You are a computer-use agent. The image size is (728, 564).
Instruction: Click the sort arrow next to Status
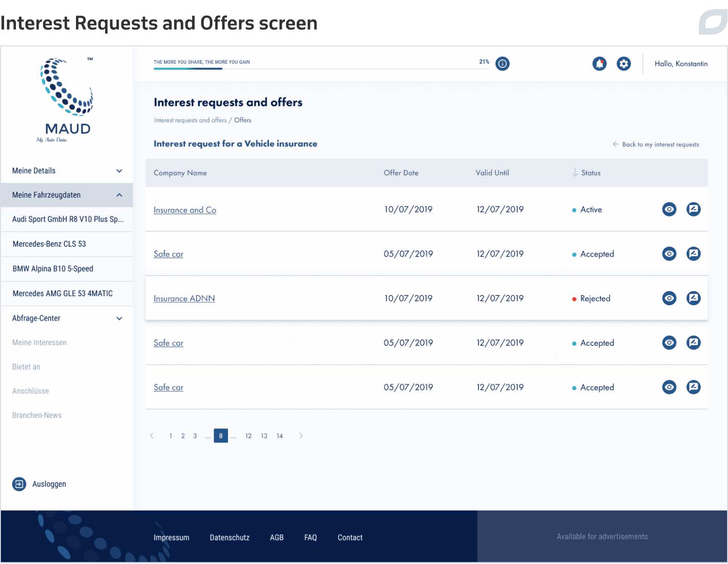tap(575, 173)
